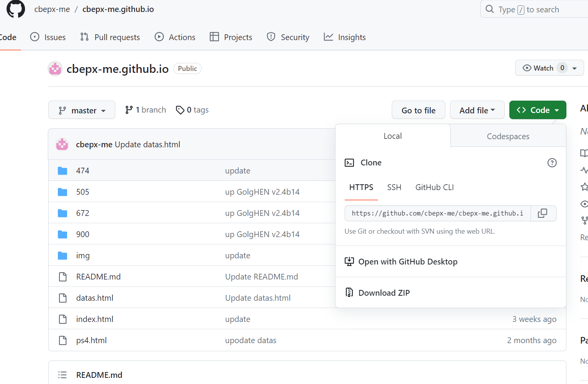Open clone help question mark icon
The height and width of the screenshot is (384, 588).
point(552,163)
